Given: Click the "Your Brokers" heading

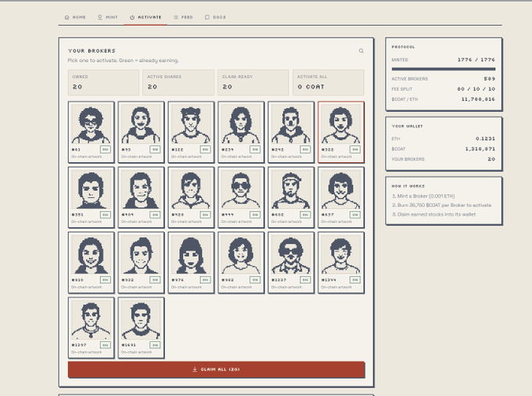Looking at the screenshot, I should tap(92, 51).
